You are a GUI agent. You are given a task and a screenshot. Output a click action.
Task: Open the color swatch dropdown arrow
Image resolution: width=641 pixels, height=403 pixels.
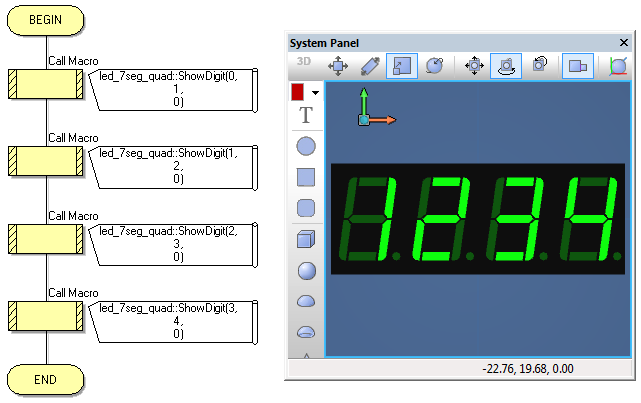pyautogui.click(x=315, y=93)
